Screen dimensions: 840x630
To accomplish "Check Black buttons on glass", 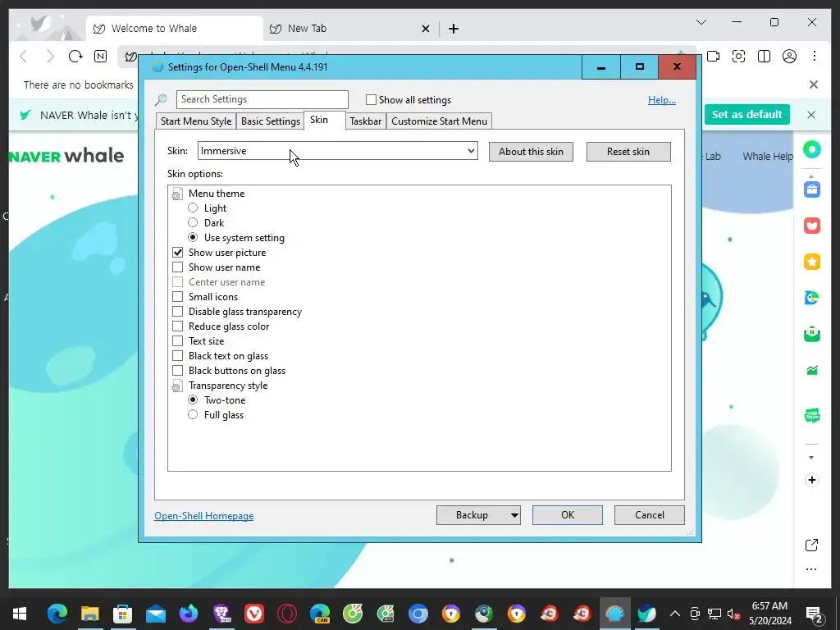I will tap(177, 370).
